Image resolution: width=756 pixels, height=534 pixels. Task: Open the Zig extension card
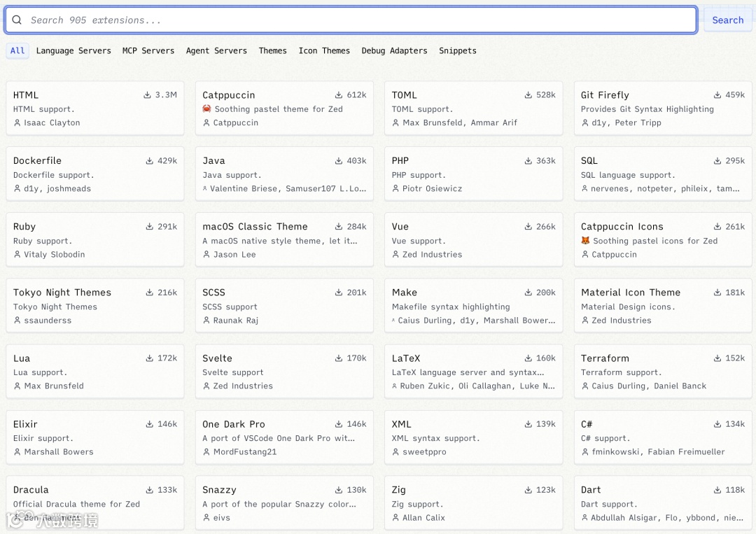[x=473, y=503]
